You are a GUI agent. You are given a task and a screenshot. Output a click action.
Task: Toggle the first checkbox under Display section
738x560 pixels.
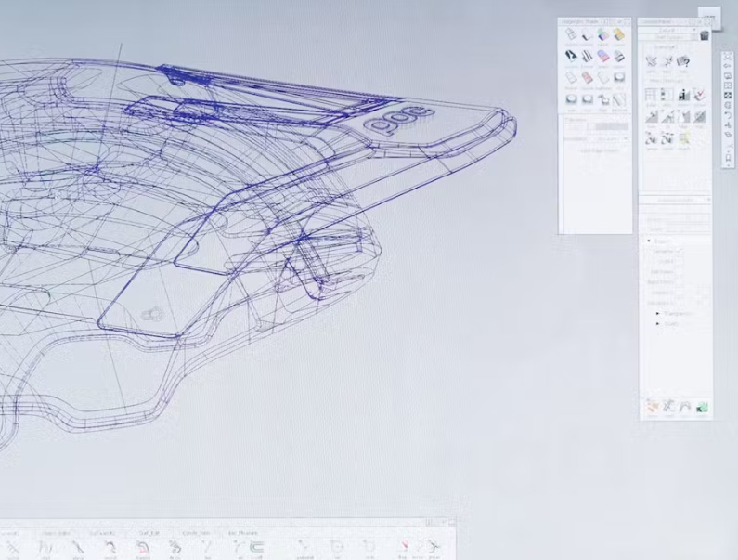click(x=679, y=251)
